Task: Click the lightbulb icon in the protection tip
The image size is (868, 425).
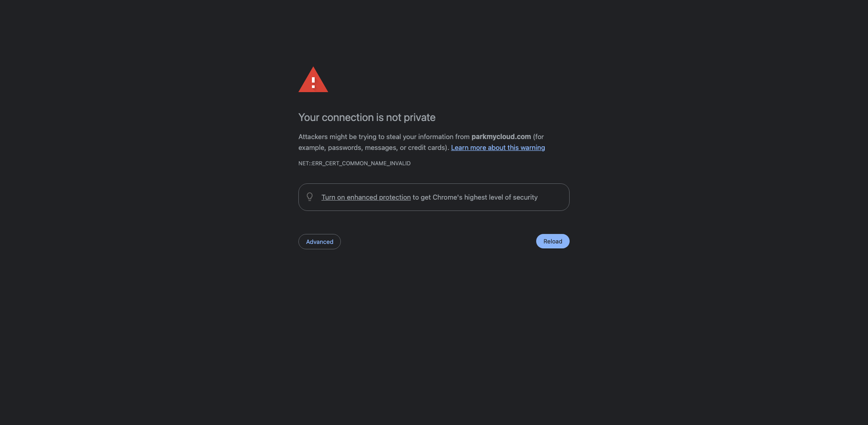Action: point(310,197)
